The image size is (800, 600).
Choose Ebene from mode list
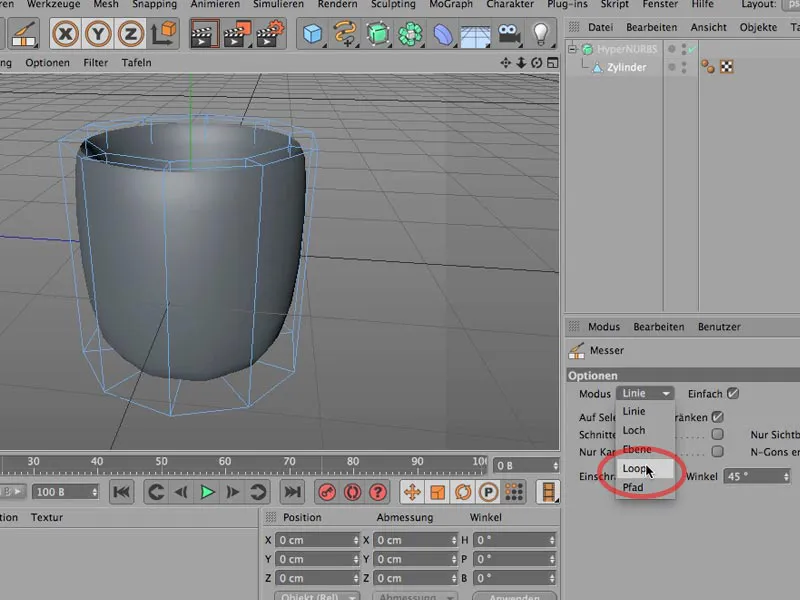(645, 449)
